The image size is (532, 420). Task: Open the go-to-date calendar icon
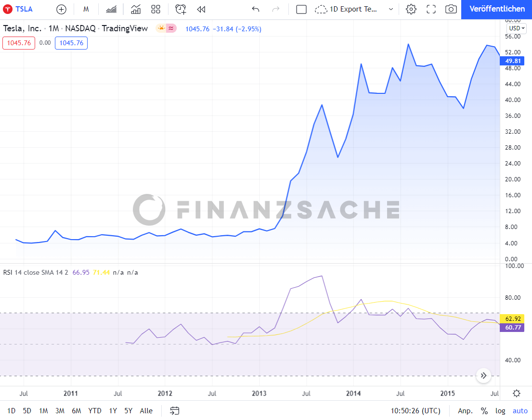tap(174, 411)
